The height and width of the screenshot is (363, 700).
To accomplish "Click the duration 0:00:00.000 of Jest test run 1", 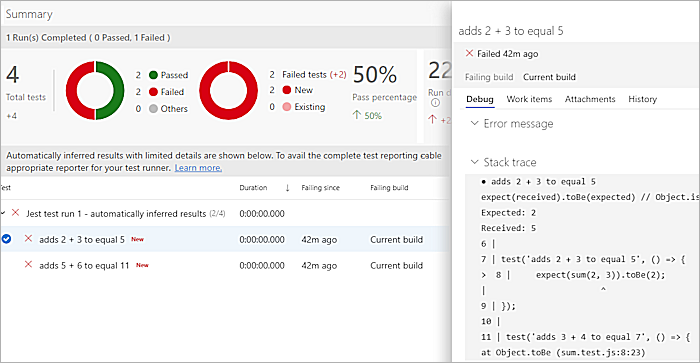I will click(x=262, y=213).
